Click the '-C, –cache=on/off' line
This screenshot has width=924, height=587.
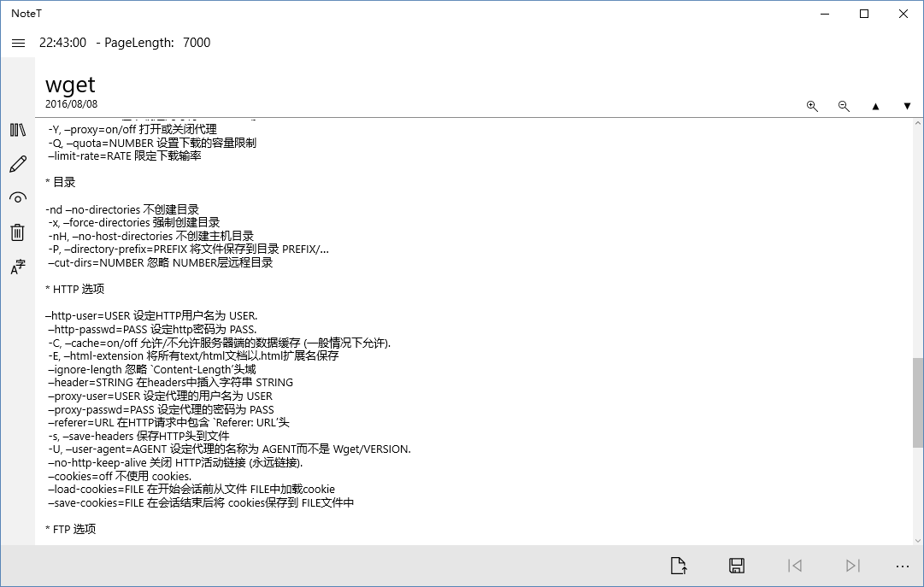[x=220, y=343]
